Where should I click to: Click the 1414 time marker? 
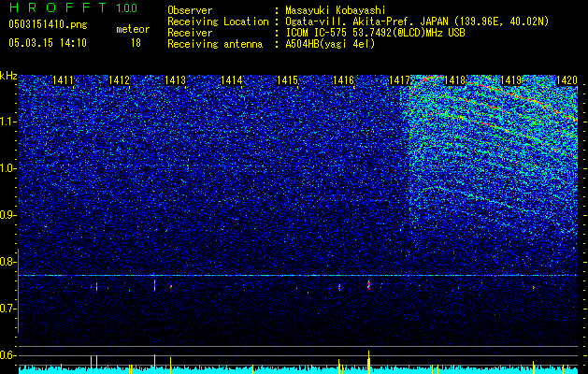[x=232, y=80]
